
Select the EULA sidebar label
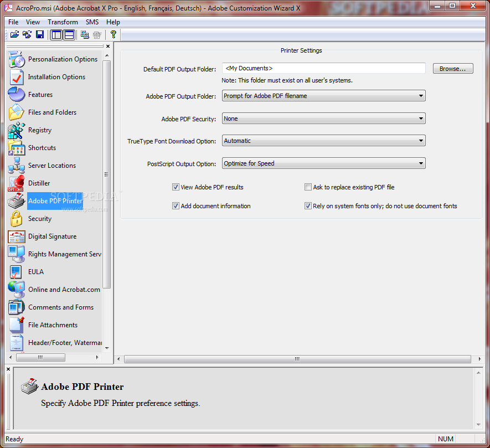click(x=36, y=272)
